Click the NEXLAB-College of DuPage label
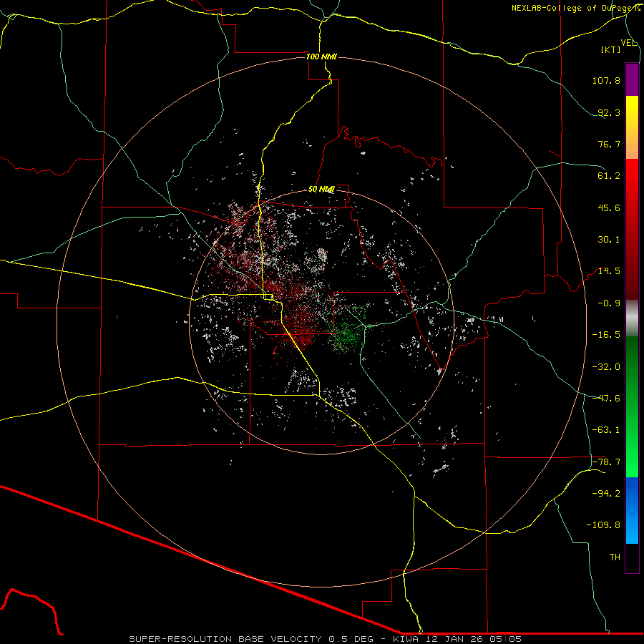 click(576, 8)
